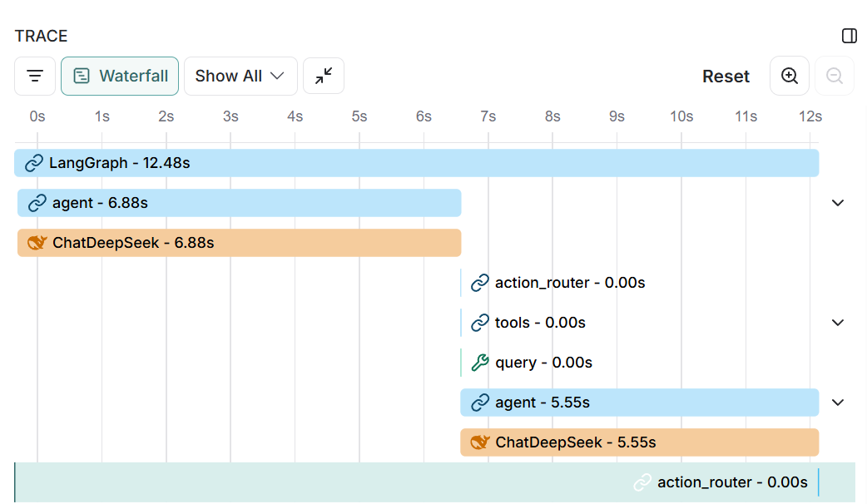Collapse the agent 6.88s row chevron
Image resolution: width=867 pixels, height=504 pixels.
838,203
